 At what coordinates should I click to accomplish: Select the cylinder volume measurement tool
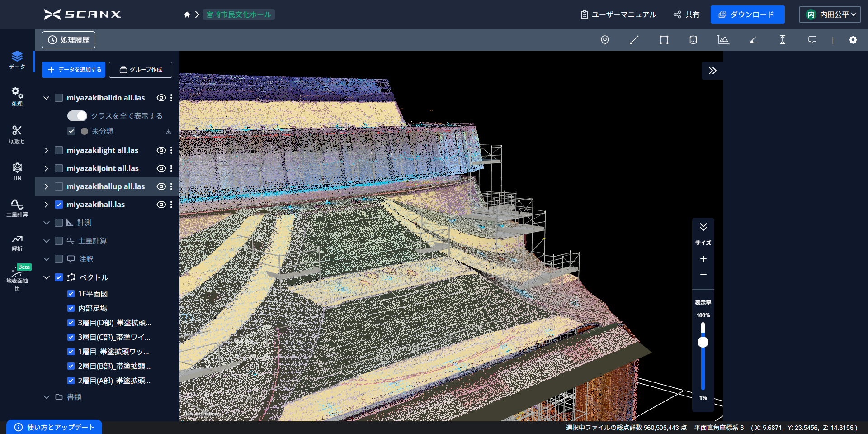(693, 40)
